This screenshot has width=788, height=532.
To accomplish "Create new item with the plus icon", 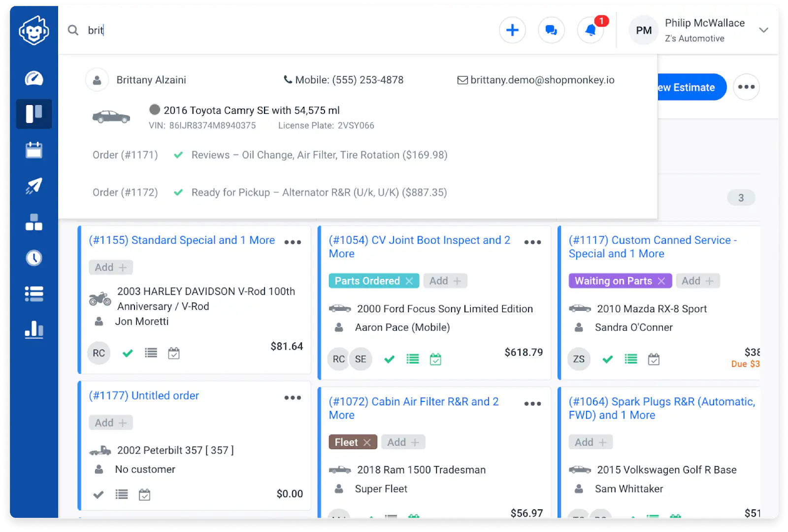I will point(512,30).
